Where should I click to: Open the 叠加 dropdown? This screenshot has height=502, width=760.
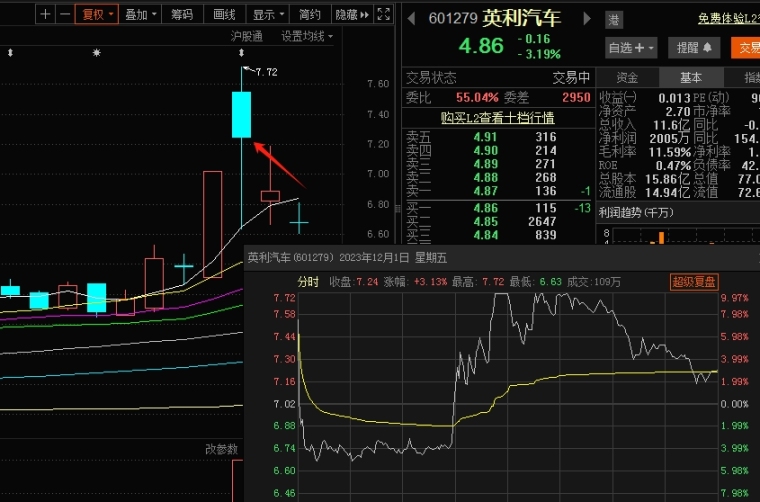(x=140, y=14)
